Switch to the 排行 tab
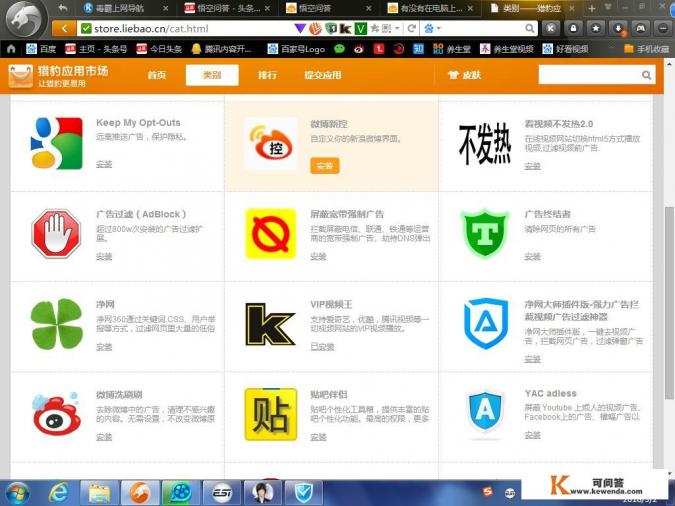This screenshot has width=675, height=506. point(268,75)
